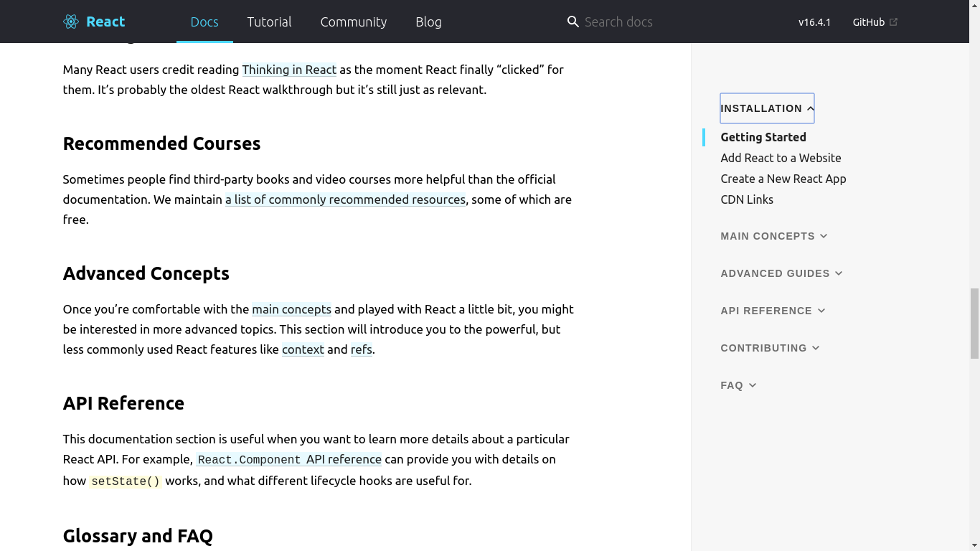The image size is (980, 551).
Task: Select Add React to a Website
Action: [781, 158]
